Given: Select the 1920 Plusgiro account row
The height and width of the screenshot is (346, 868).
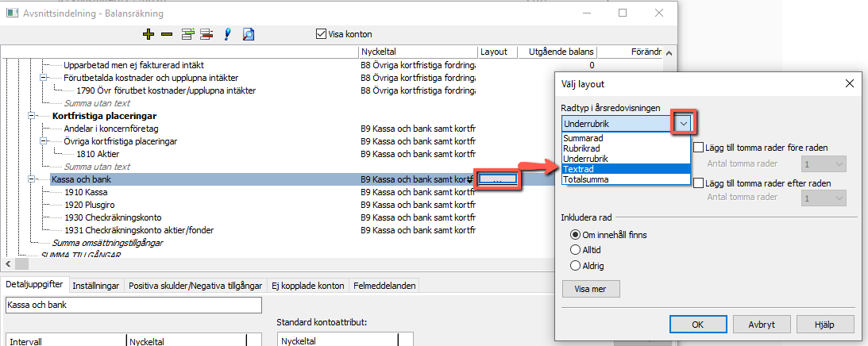Looking at the screenshot, I should pos(91,205).
